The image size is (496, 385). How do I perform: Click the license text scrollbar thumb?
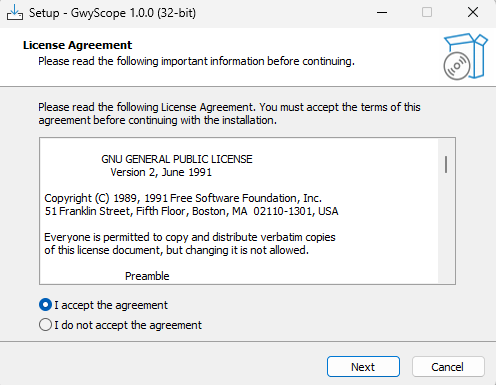(446, 164)
